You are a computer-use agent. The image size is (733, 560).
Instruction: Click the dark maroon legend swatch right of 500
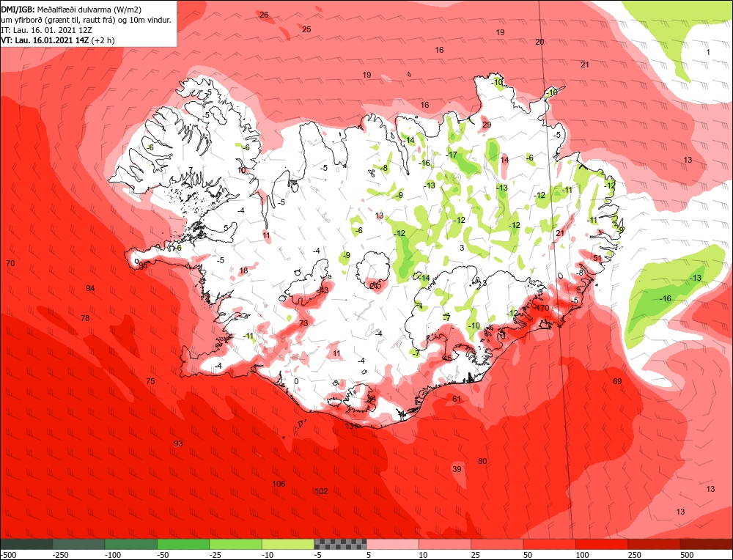point(707,544)
